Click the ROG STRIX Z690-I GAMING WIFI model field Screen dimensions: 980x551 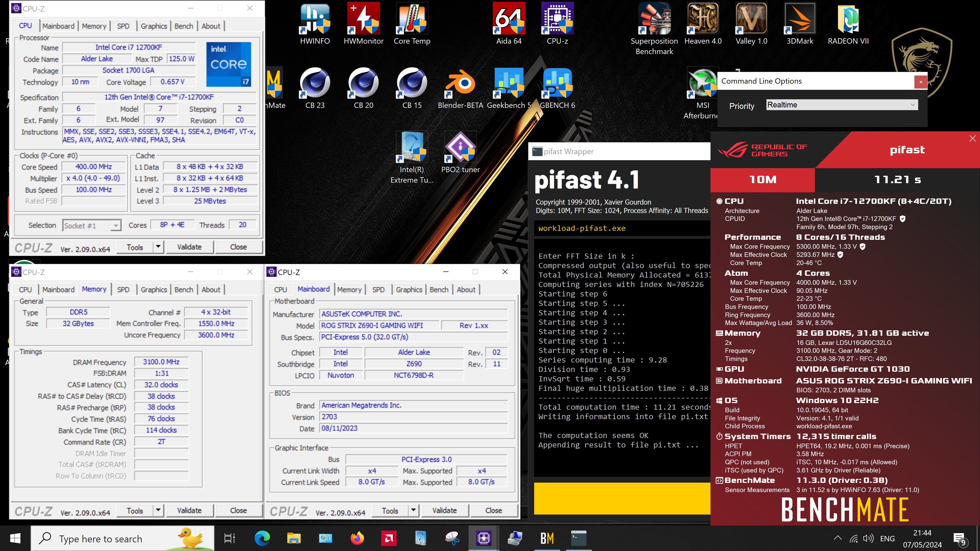tap(379, 325)
